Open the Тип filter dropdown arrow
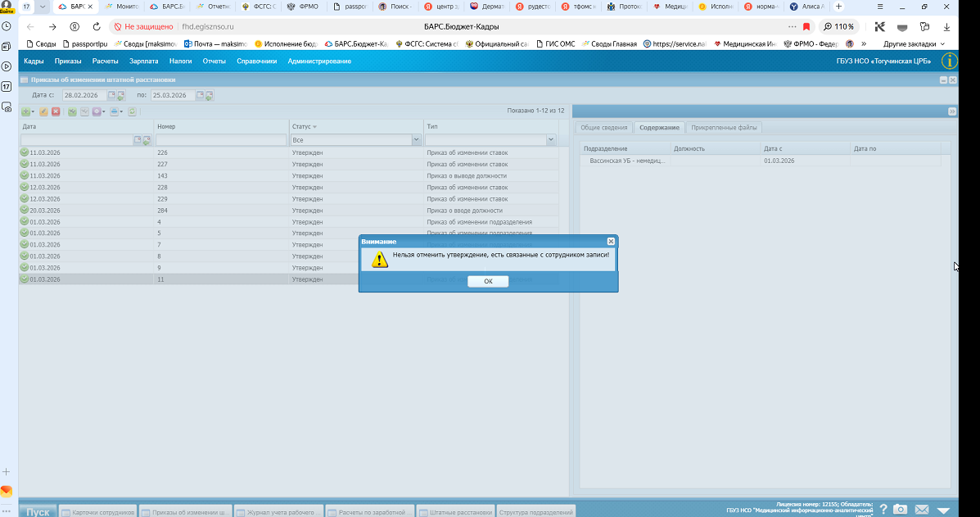Screen dimensions: 980x517 pos(551,140)
